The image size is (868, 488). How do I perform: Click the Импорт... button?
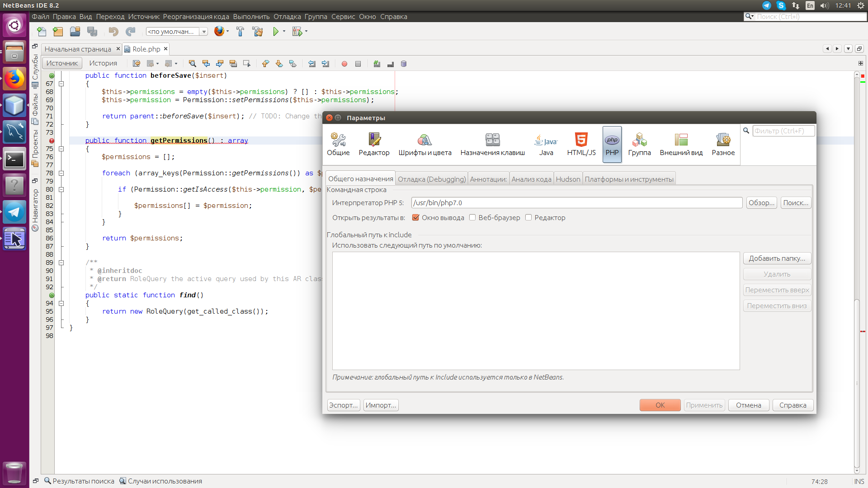click(381, 405)
